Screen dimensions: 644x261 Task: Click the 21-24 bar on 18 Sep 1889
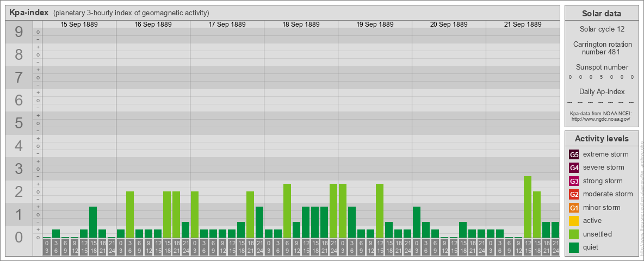[x=333, y=211]
